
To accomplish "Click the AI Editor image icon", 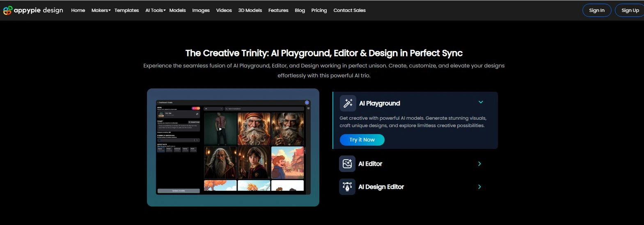I will point(347,164).
